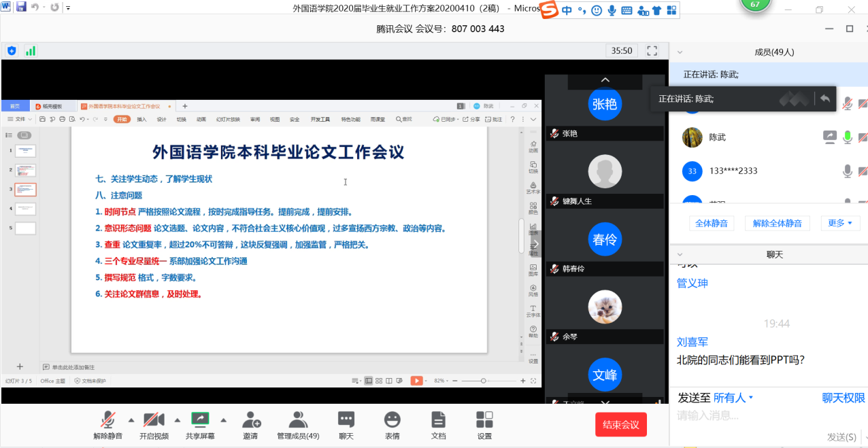Toggle microphone for member 133****2333

(847, 171)
